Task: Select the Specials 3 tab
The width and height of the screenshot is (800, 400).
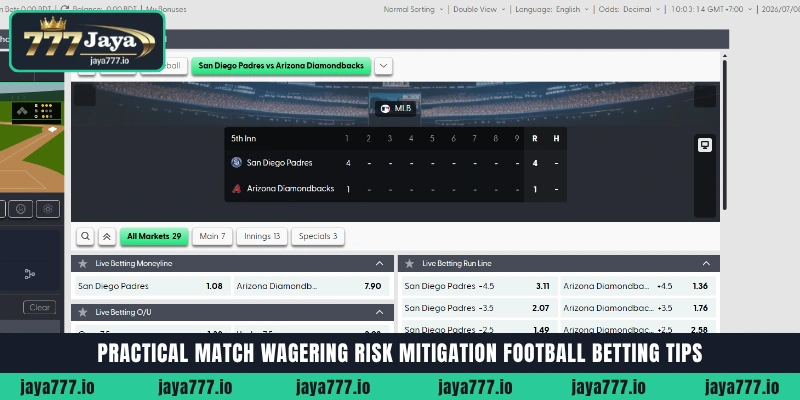Action: point(318,236)
